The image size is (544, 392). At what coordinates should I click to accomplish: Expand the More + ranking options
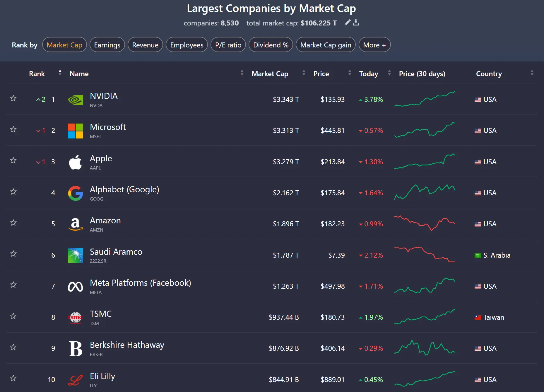tap(374, 45)
